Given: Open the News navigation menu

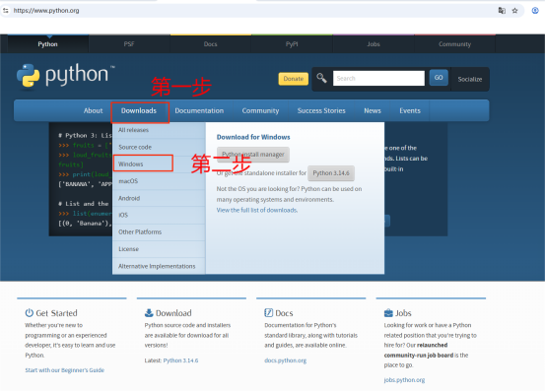Looking at the screenshot, I should (x=373, y=110).
